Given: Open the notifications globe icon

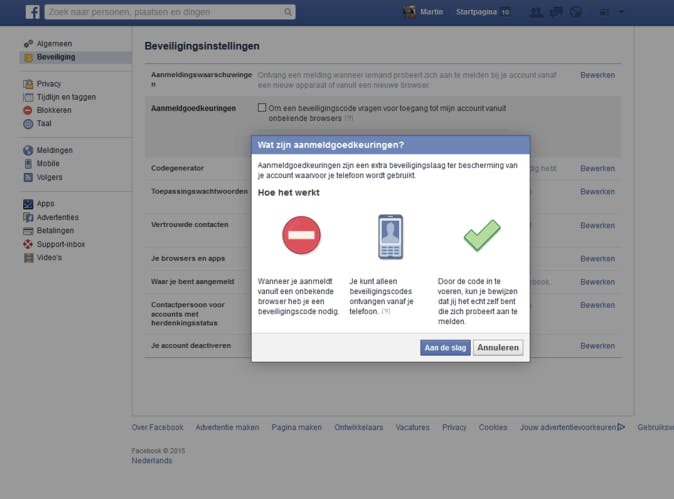Looking at the screenshot, I should pos(576,12).
